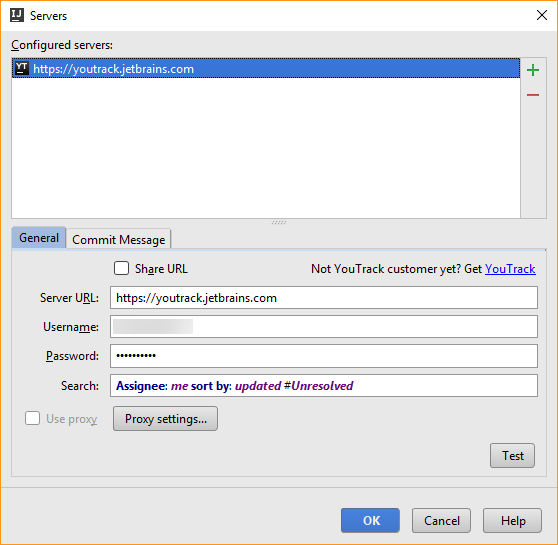
Task: Remove selected server with the minus icon
Action: click(532, 95)
